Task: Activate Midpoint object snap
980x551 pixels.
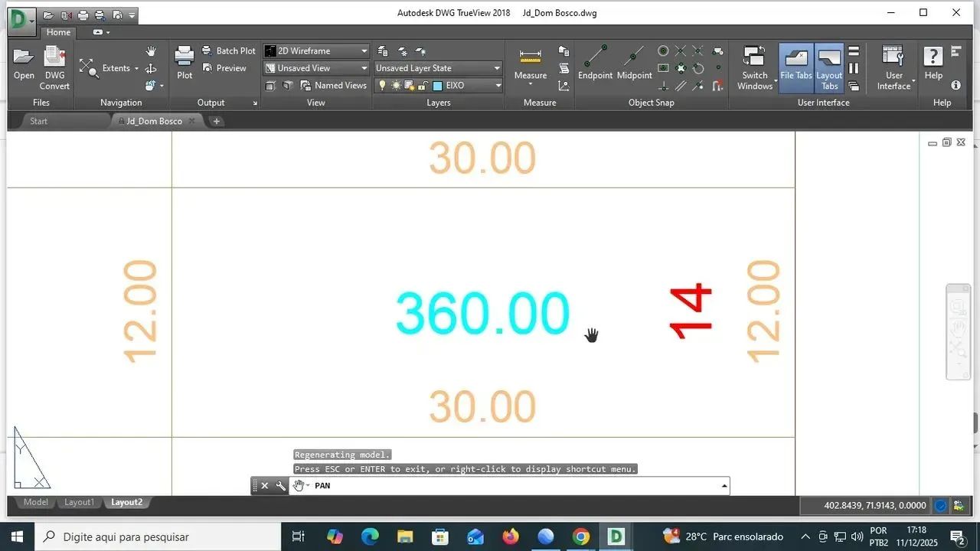Action: click(634, 58)
